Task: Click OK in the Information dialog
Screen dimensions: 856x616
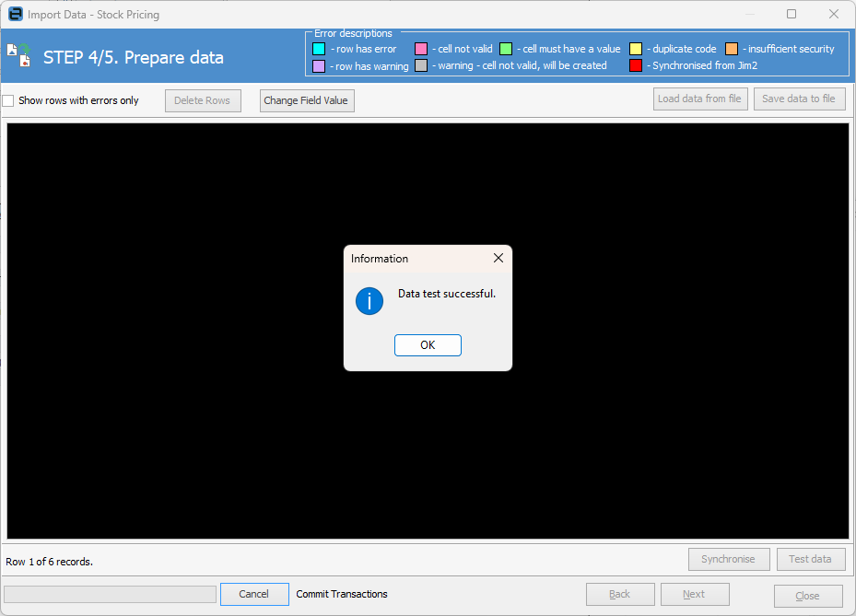Action: pyautogui.click(x=428, y=344)
